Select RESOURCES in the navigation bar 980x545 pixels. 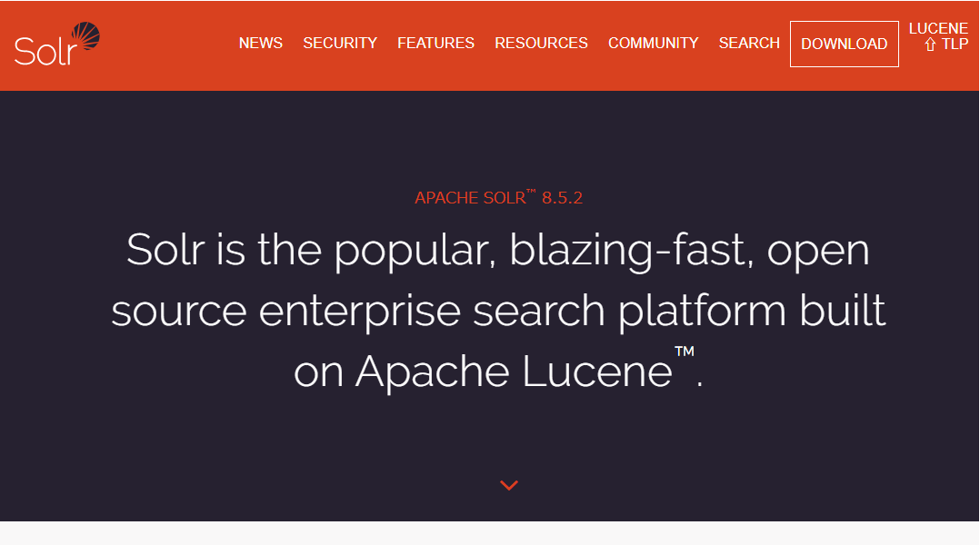coord(541,43)
